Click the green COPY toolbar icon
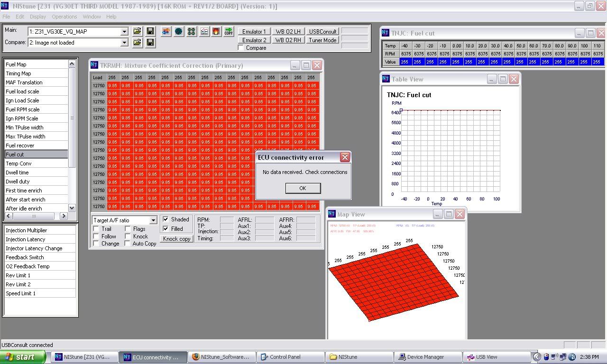 tap(229, 31)
